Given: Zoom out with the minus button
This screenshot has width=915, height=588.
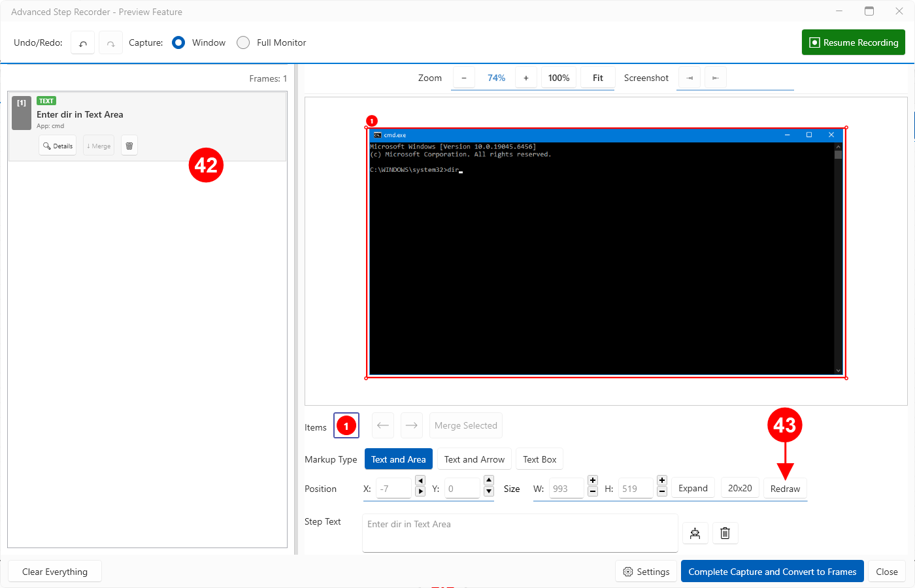Looking at the screenshot, I should (x=464, y=78).
